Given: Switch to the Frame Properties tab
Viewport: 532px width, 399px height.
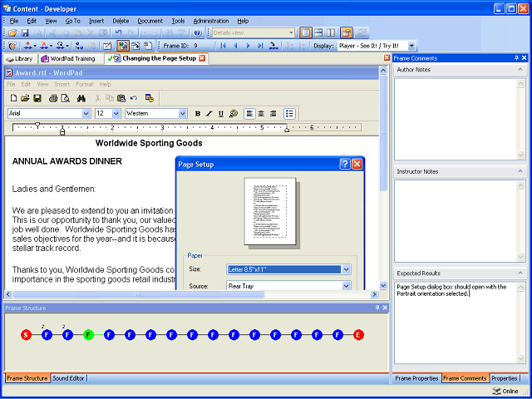Looking at the screenshot, I should coord(416,378).
